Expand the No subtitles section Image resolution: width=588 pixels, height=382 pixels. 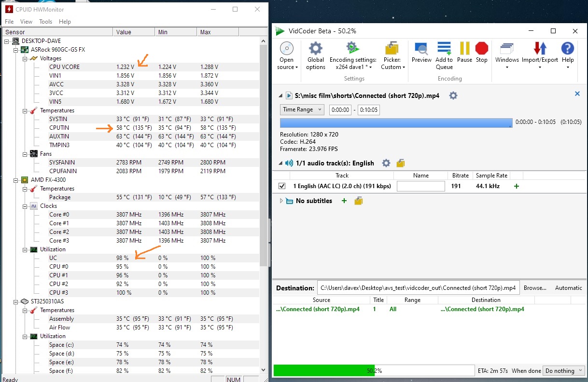click(281, 201)
